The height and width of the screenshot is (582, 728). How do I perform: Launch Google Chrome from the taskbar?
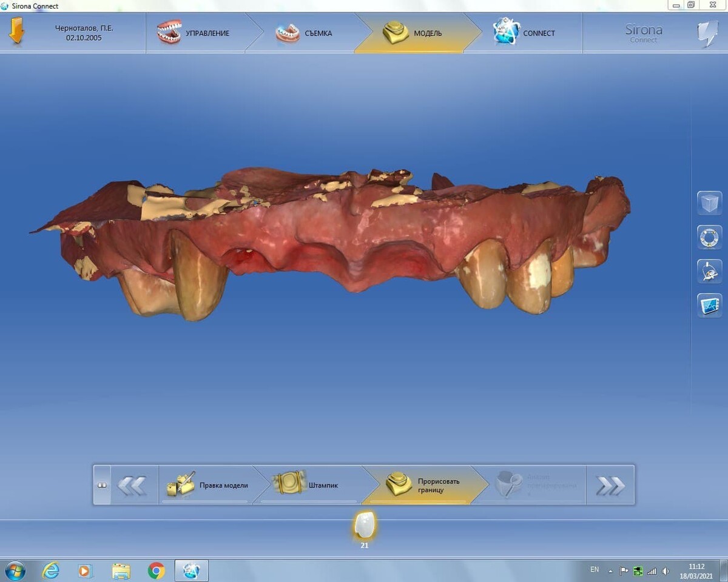coord(156,570)
